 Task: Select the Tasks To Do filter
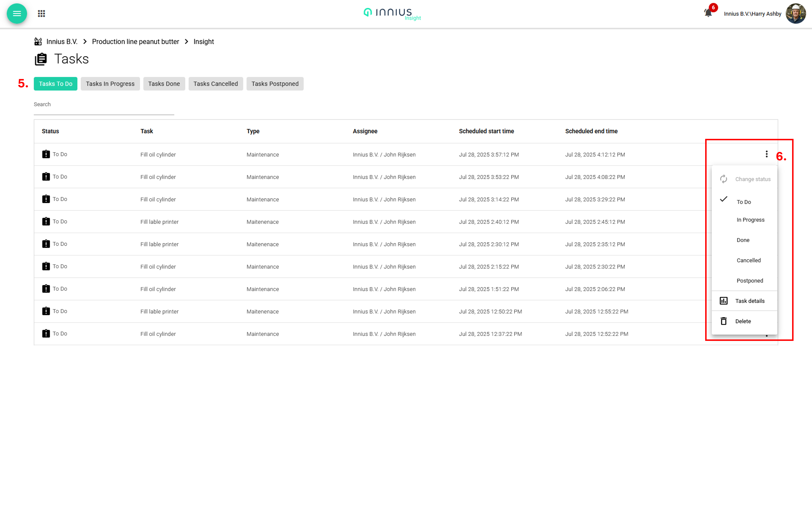pyautogui.click(x=56, y=84)
